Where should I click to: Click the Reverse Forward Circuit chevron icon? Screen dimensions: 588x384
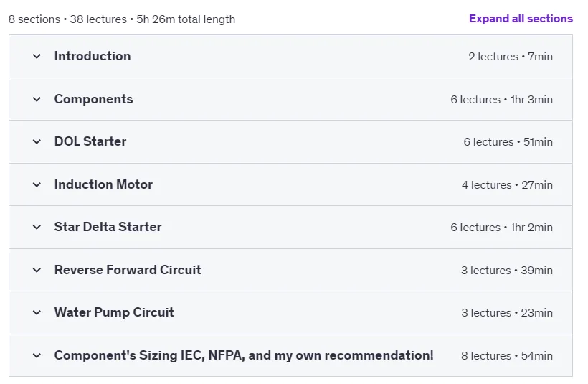coord(37,271)
